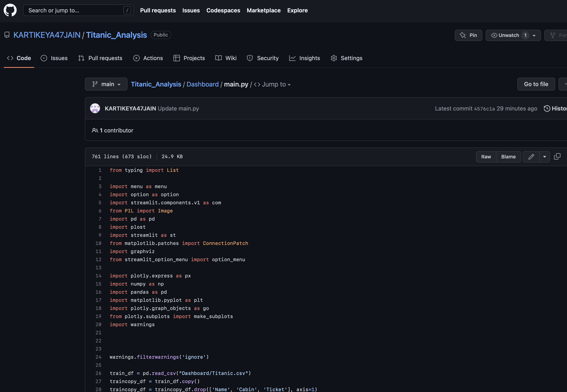Switch to the Security tab
Image resolution: width=567 pixels, height=392 pixels.
(263, 58)
